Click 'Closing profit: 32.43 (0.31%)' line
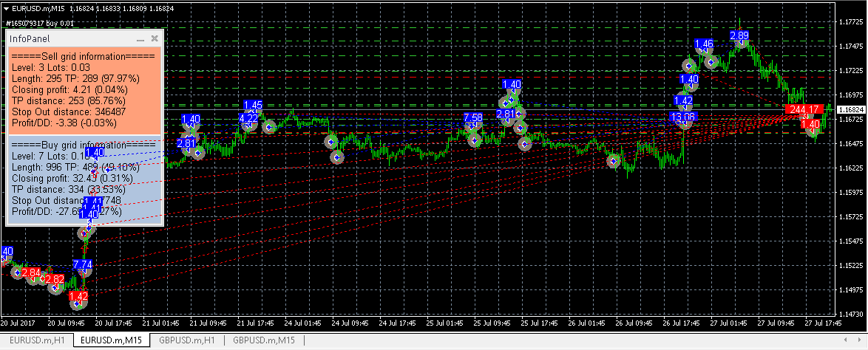Image resolution: width=868 pixels, height=350 pixels. point(72,178)
